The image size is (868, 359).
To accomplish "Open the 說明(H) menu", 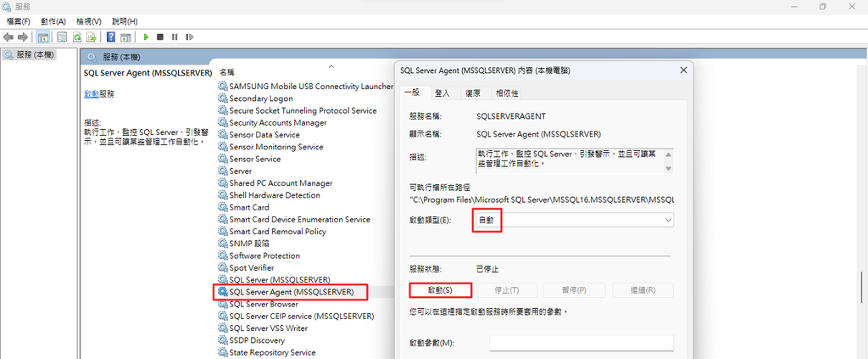I will [125, 21].
